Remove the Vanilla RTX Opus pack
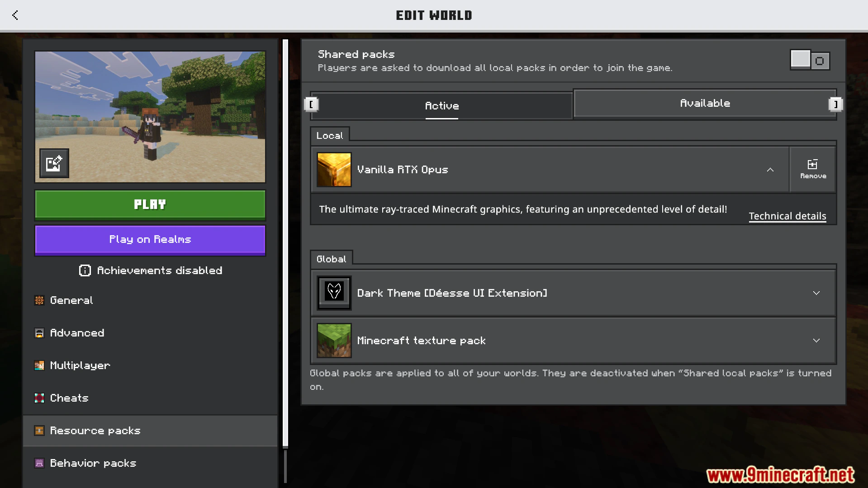 (813, 170)
